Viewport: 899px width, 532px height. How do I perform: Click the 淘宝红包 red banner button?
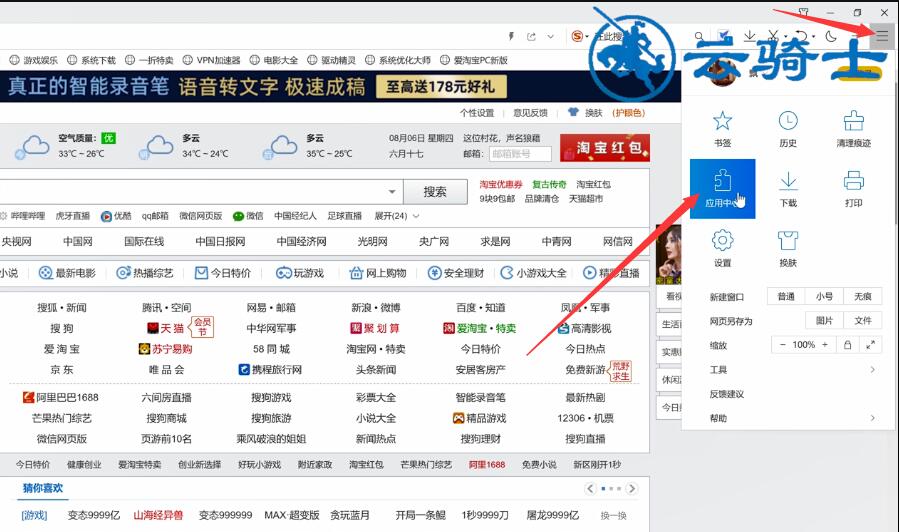click(x=605, y=148)
